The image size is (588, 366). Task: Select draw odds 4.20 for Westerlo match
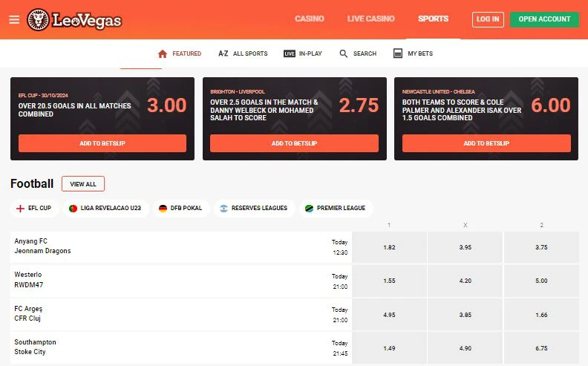pos(465,281)
